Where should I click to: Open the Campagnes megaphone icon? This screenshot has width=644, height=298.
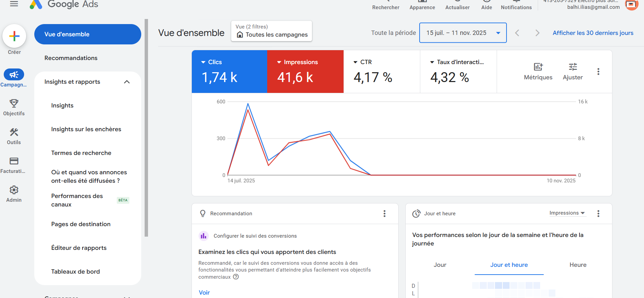click(x=14, y=75)
